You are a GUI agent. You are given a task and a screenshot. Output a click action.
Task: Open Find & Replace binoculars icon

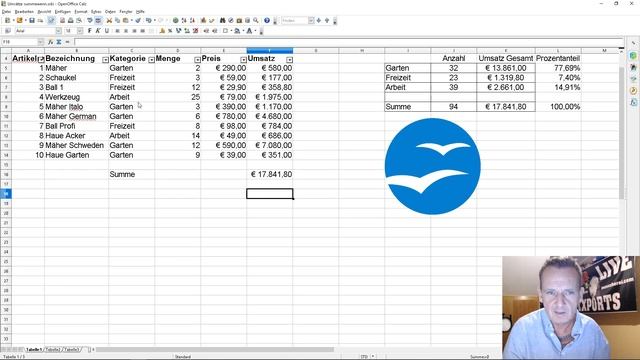pos(222,20)
